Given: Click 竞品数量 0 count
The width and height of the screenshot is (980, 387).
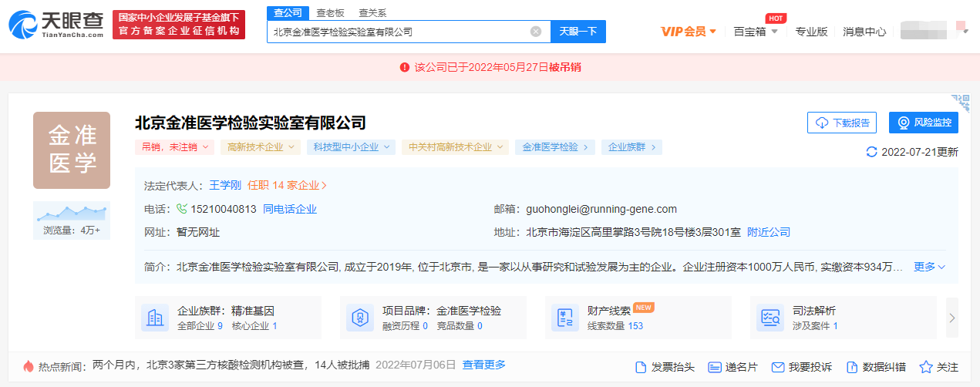Looking at the screenshot, I should pos(460,326).
